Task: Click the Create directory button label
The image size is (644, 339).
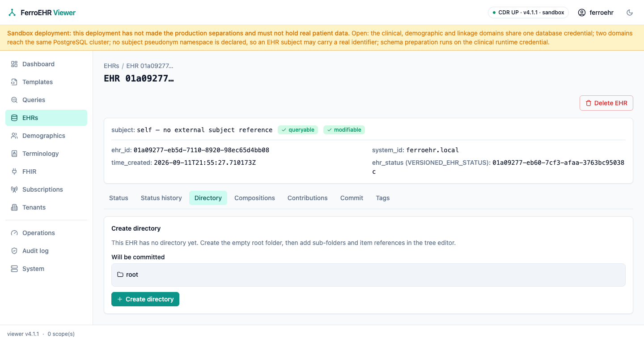Action: pos(149,299)
